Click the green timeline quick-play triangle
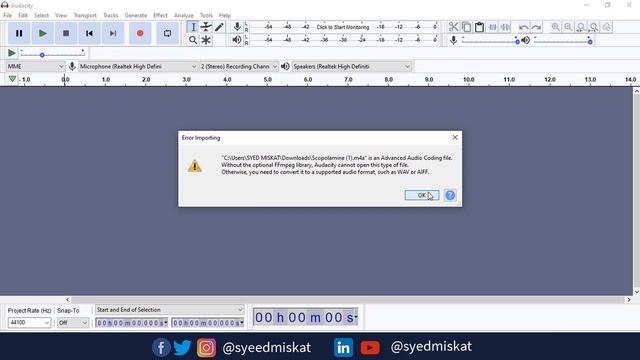640x360 pixels. (x=12, y=79)
